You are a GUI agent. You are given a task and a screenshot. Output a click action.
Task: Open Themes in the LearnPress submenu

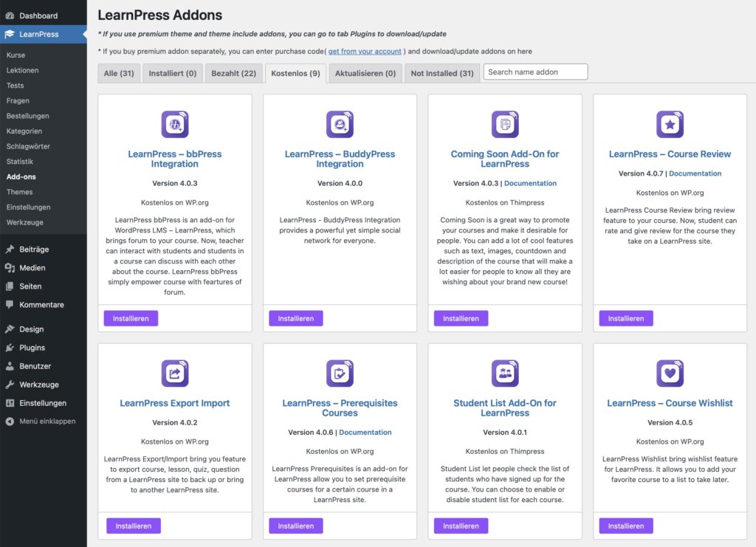(20, 192)
